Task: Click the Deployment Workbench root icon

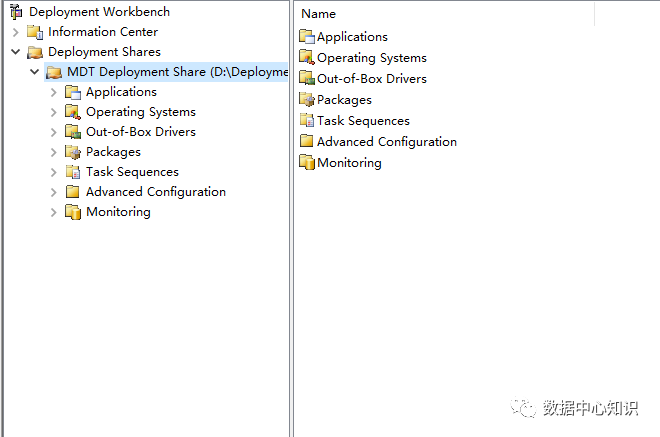Action: coord(16,12)
